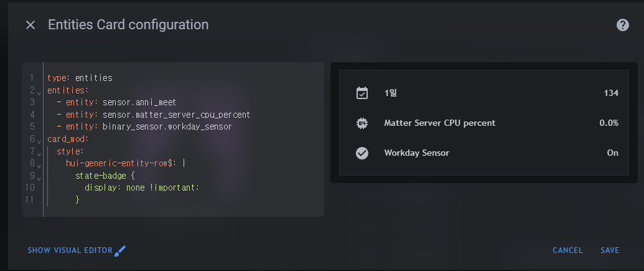The image size is (644, 271).
Task: Collapse the card_mod fold arrow on line 6
Action: click(39, 142)
